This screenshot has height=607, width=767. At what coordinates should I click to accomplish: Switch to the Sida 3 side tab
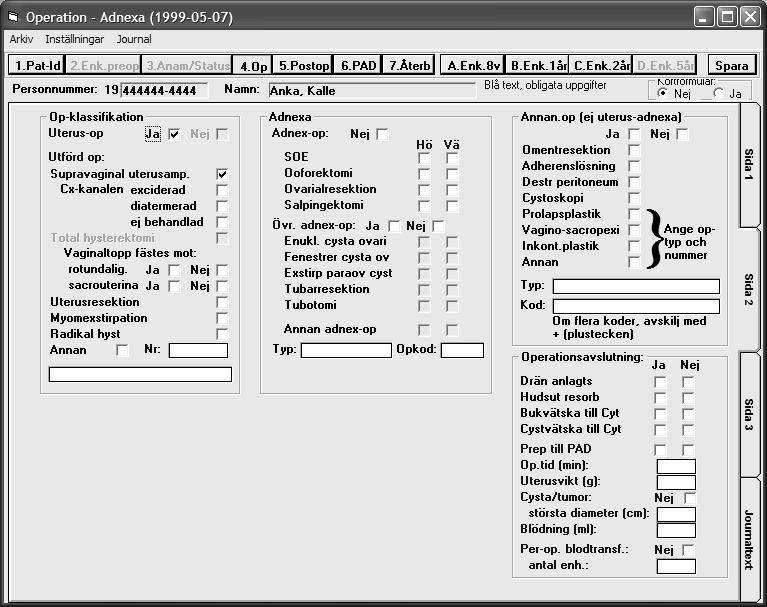749,414
